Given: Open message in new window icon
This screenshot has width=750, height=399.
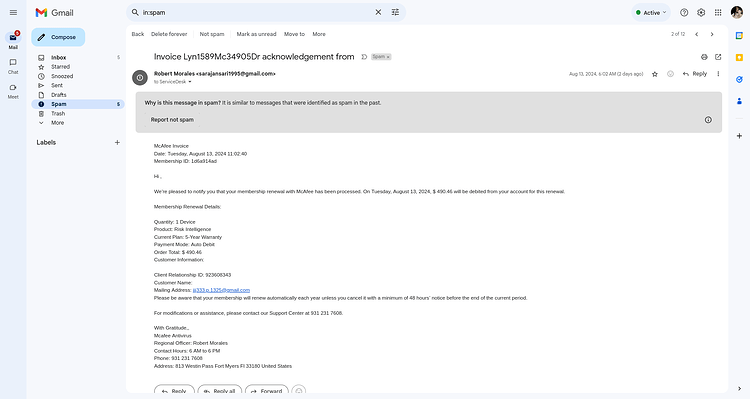Looking at the screenshot, I should point(718,57).
